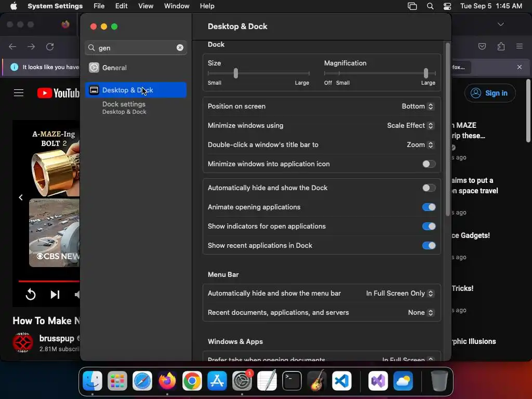The height and width of the screenshot is (399, 532).
Task: Open the Window menu
Action: pyautogui.click(x=177, y=6)
